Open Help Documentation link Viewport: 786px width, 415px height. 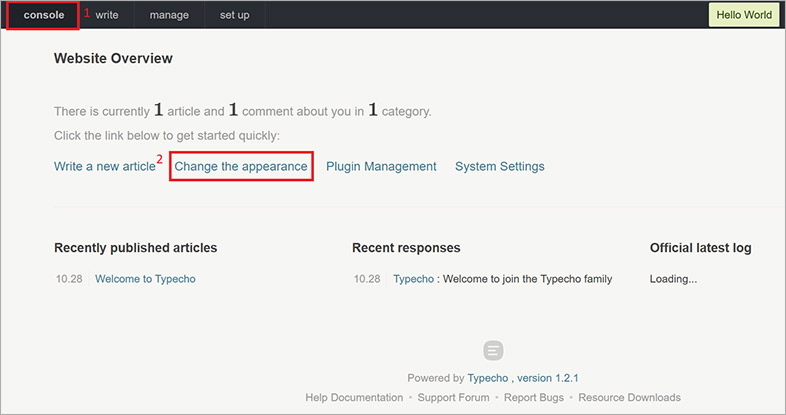(354, 397)
